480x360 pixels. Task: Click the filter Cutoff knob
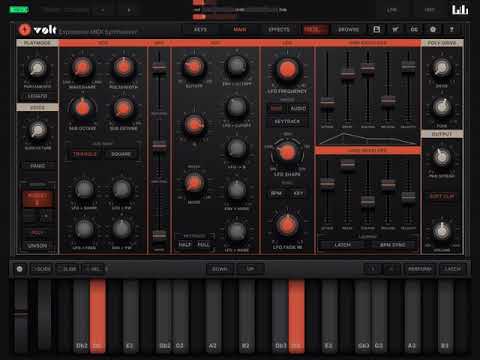tap(194, 67)
